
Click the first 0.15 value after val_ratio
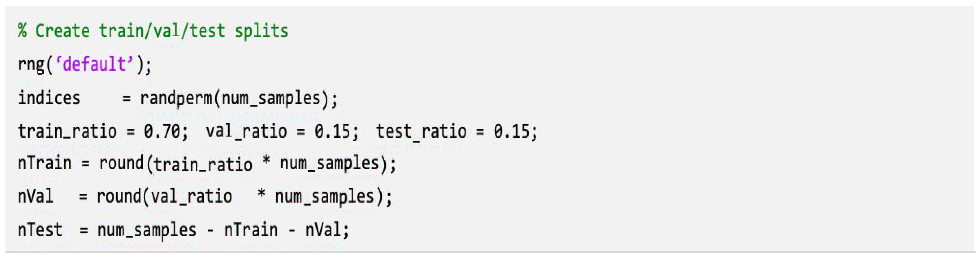point(332,132)
